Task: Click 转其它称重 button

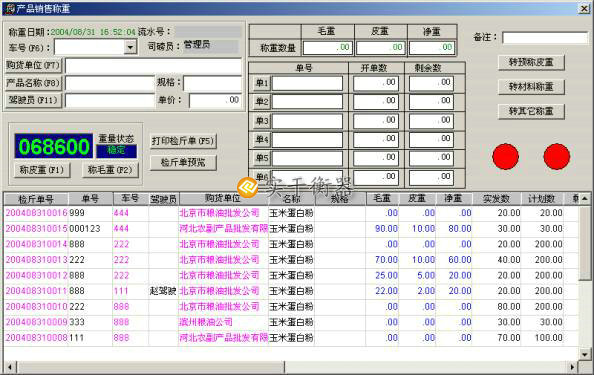Action: point(531,111)
